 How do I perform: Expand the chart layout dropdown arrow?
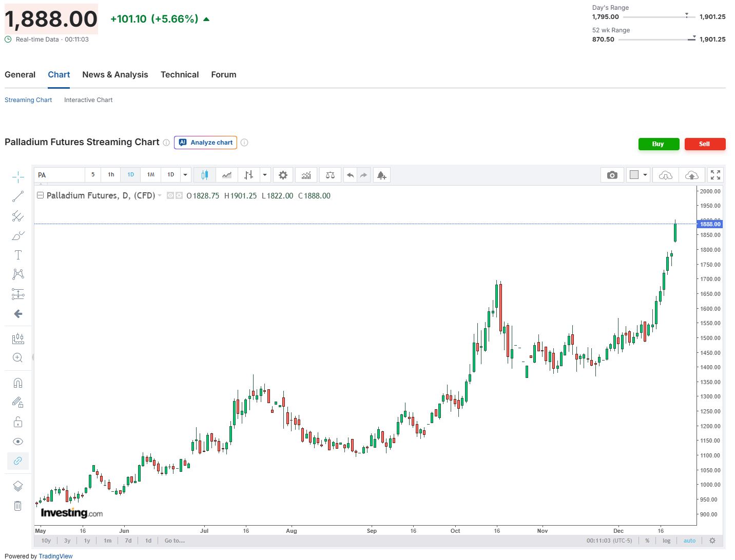pyautogui.click(x=645, y=175)
